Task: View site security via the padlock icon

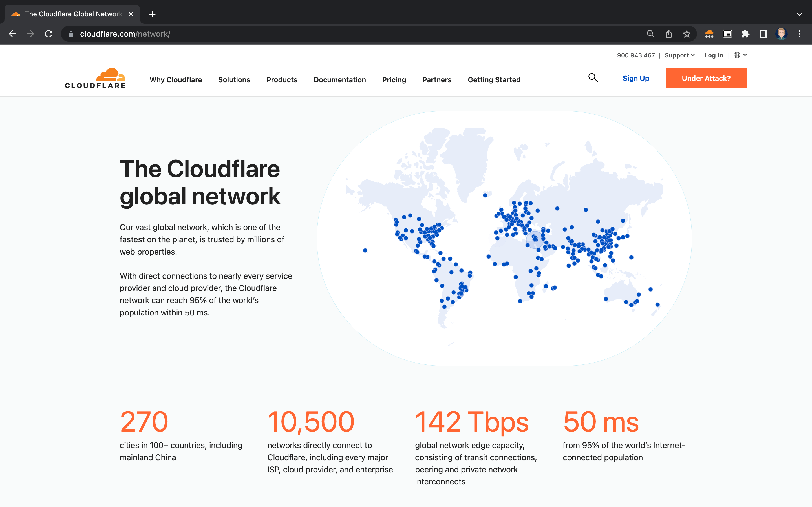Action: point(71,34)
